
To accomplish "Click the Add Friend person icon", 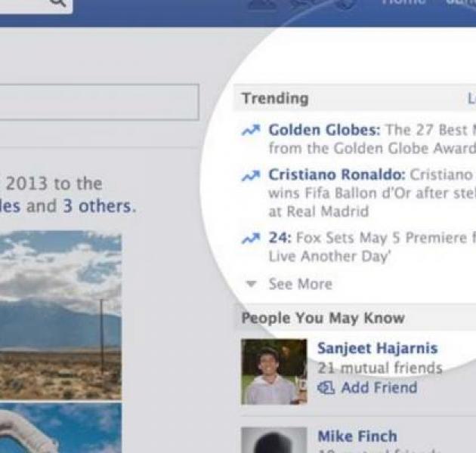I will pos(326,387).
